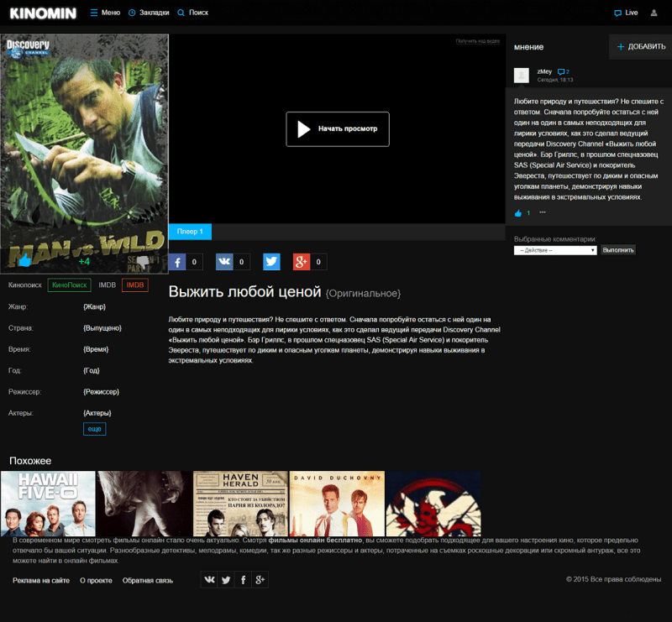The image size is (672, 622).
Task: Click the еще button under actors
Action: (94, 429)
